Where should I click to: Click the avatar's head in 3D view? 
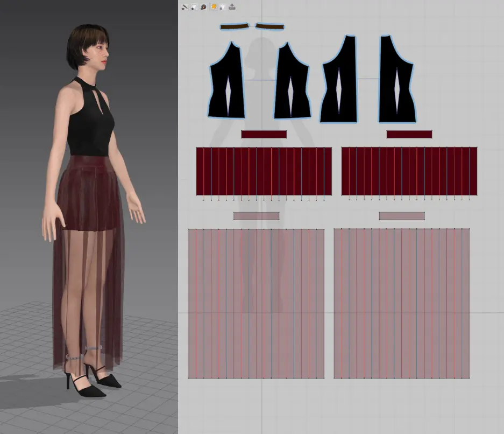pyautogui.click(x=88, y=47)
